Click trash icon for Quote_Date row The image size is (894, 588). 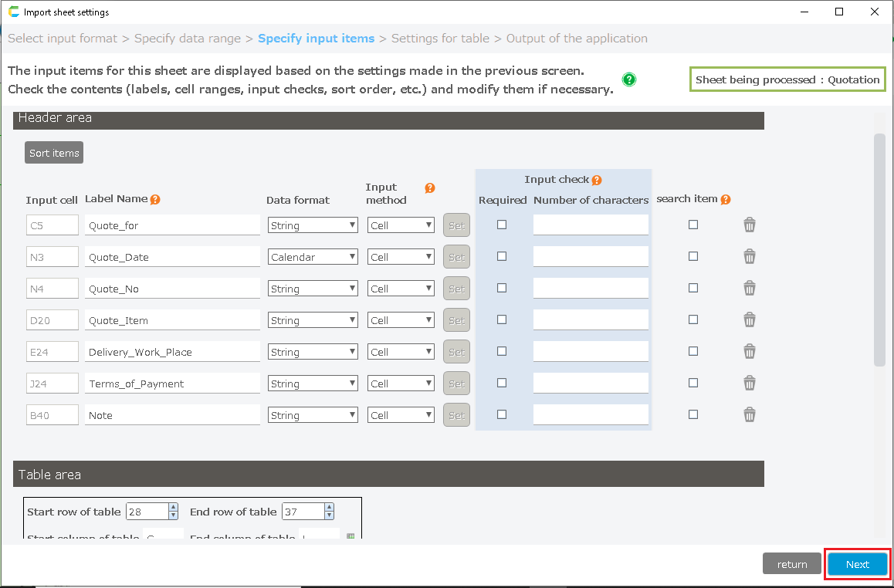point(749,256)
